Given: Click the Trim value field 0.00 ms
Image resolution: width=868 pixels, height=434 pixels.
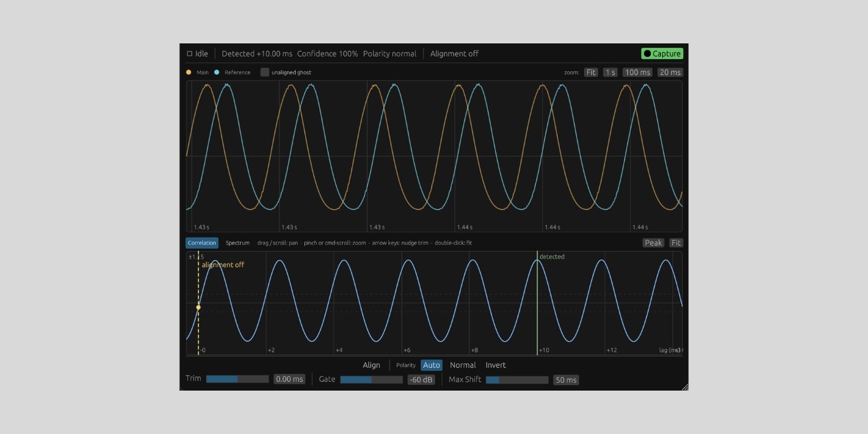Looking at the screenshot, I should pyautogui.click(x=290, y=379).
